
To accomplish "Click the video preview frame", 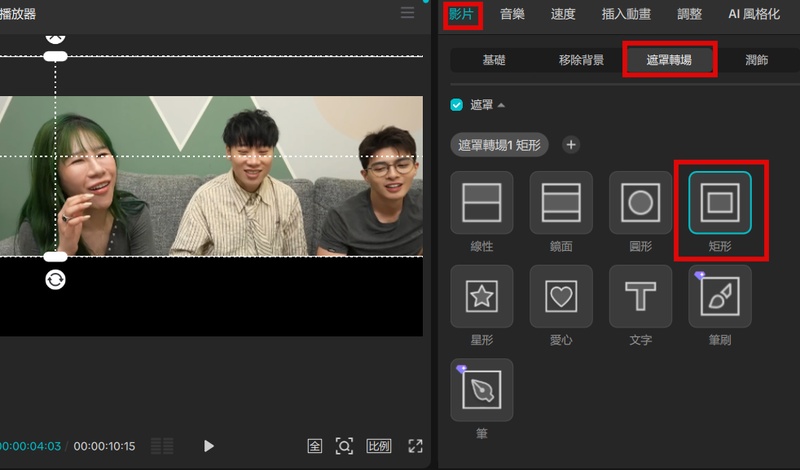I will (x=211, y=216).
